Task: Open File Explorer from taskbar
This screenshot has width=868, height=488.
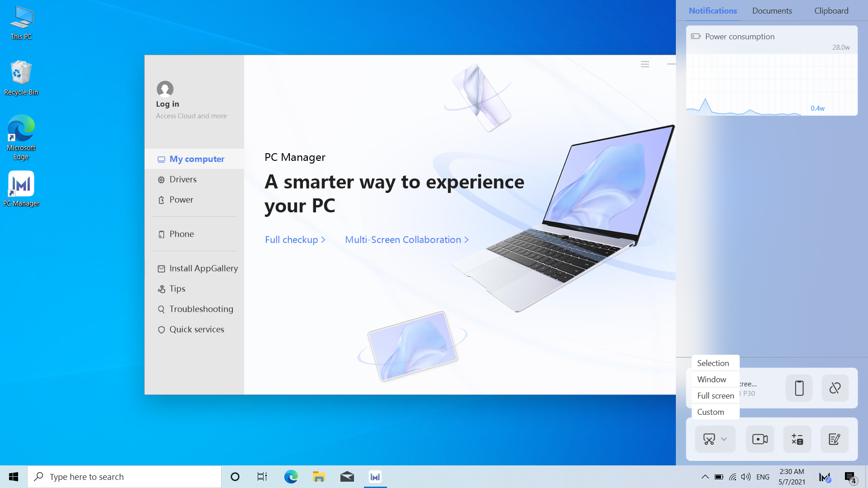Action: tap(319, 477)
